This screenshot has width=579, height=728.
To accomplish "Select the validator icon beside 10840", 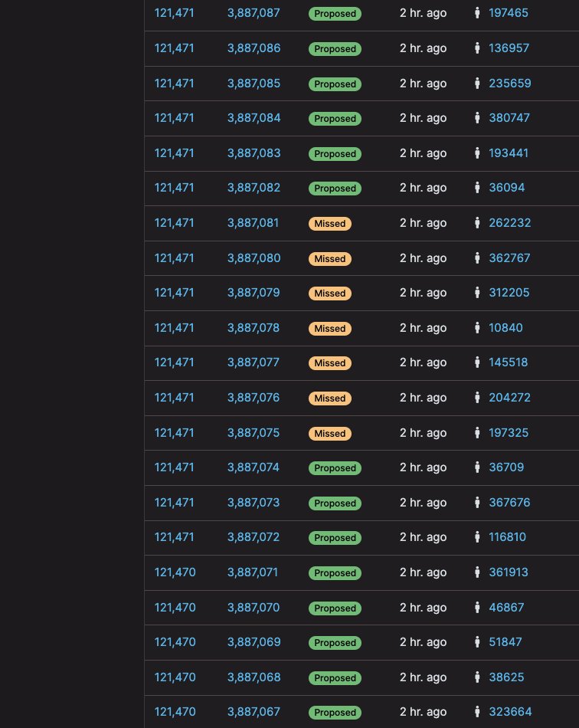I will [x=478, y=328].
